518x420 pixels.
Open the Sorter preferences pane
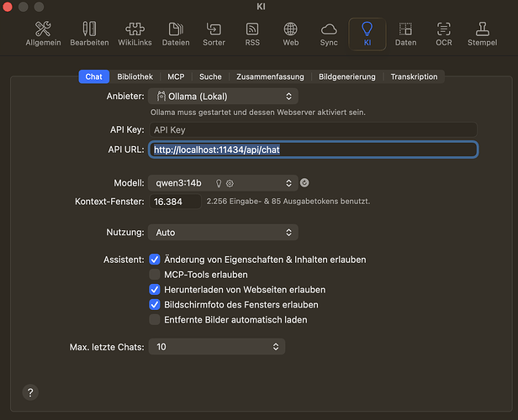pyautogui.click(x=214, y=34)
